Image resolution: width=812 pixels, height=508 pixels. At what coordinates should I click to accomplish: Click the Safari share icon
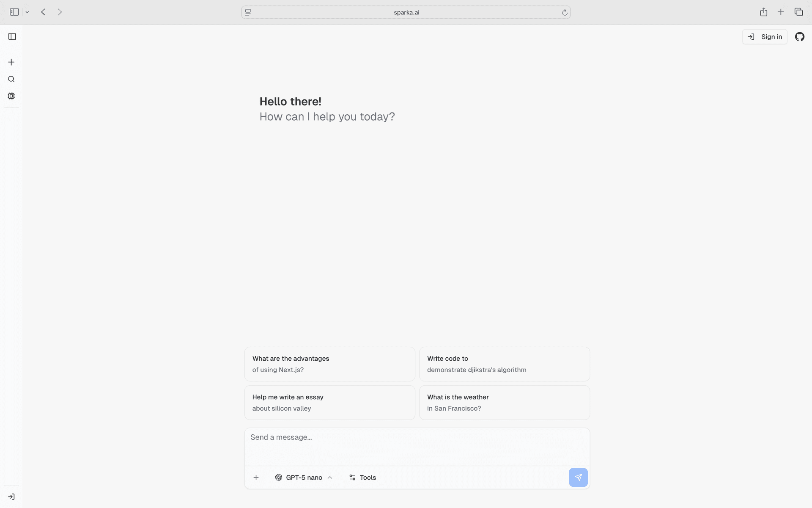tap(763, 12)
